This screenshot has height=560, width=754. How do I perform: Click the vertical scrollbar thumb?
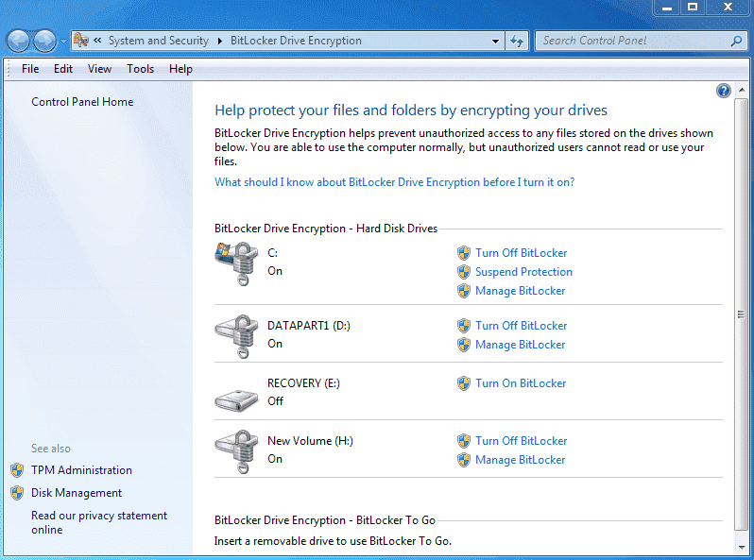point(741,314)
